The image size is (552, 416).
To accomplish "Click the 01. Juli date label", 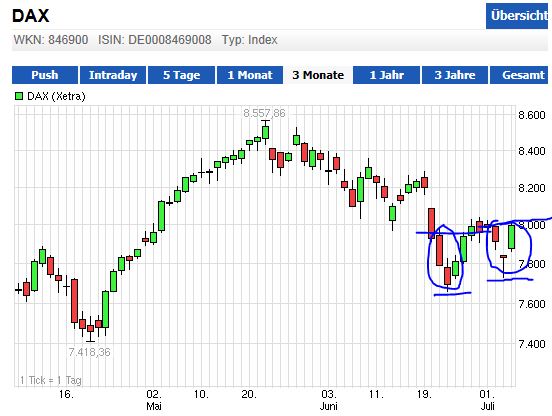I will pos(488,400).
